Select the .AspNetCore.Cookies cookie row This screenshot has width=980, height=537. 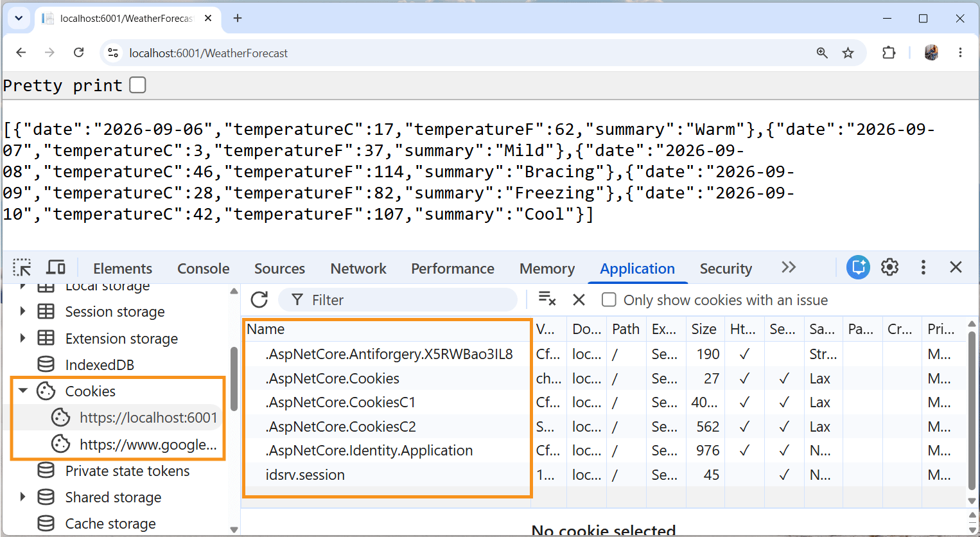(604, 378)
